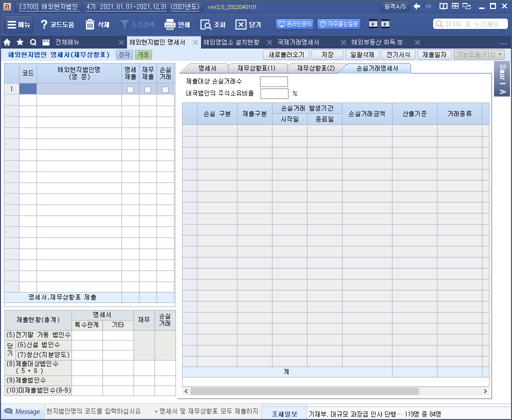Click the 코드도움 question mark icon
Viewport: 512px width, 420px height.
click(44, 24)
